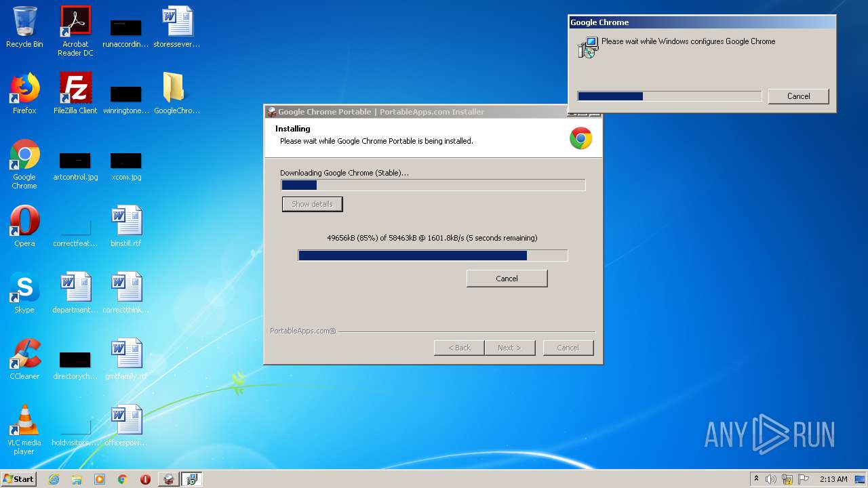This screenshot has width=868, height=488.
Task: Click Show details in installer
Action: 312,204
